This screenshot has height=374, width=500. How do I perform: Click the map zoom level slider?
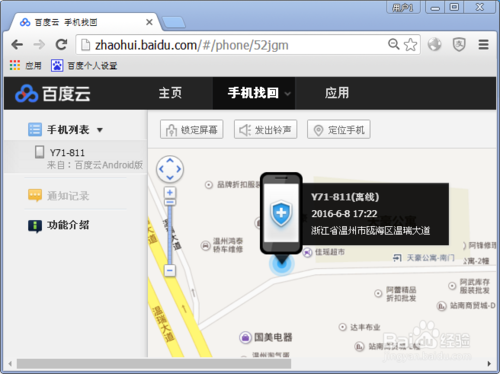coord(170,234)
